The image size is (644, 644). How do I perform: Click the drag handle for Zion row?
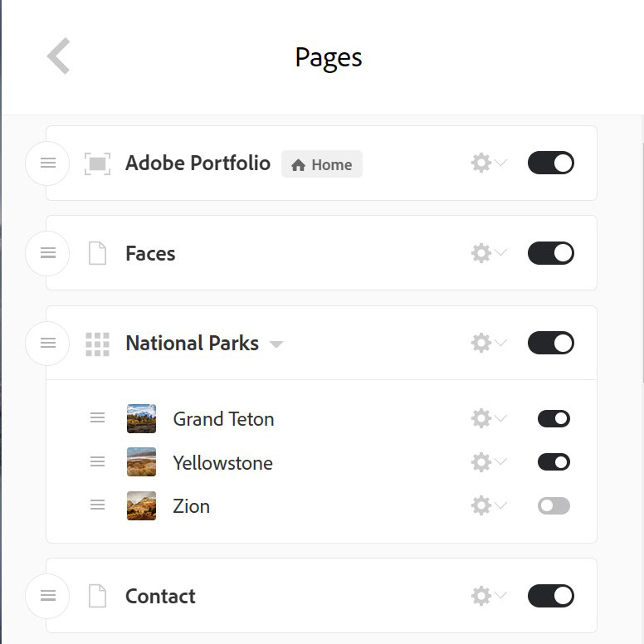[x=97, y=505]
